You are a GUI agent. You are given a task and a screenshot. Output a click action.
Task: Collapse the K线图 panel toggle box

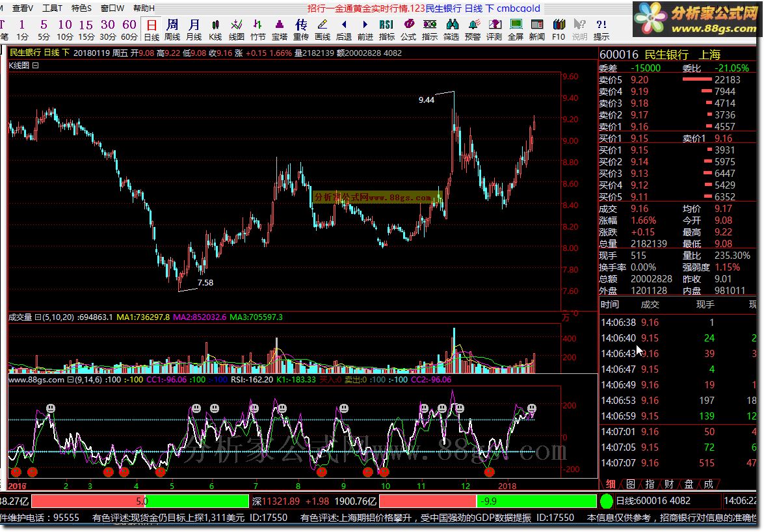[x=36, y=65]
